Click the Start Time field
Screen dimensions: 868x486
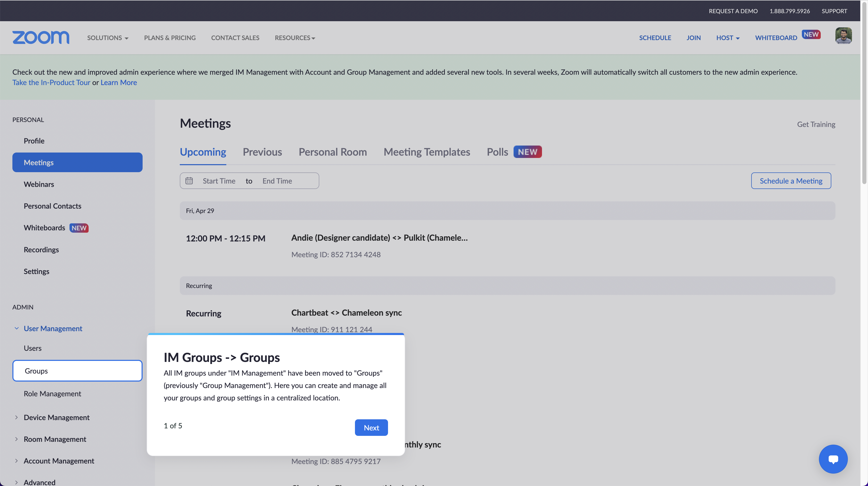(219, 181)
